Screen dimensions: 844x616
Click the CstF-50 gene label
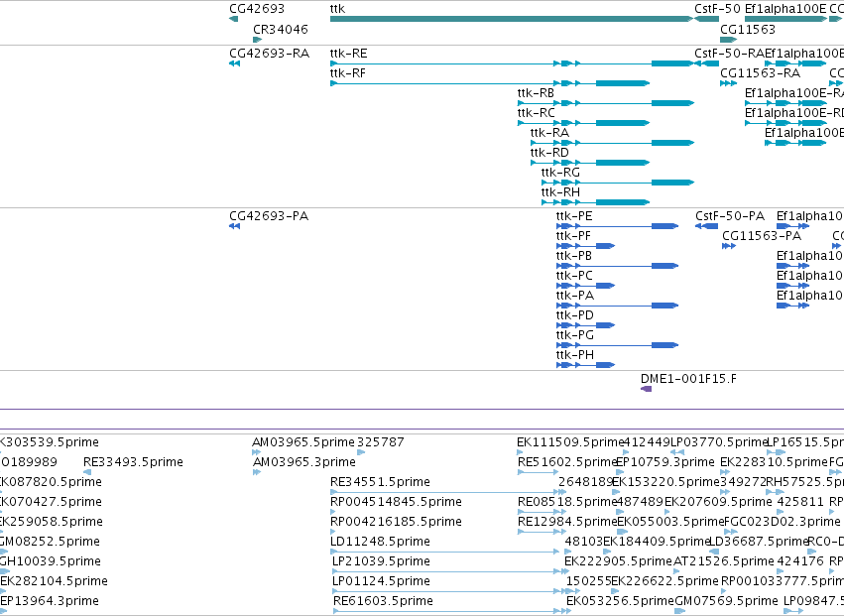pyautogui.click(x=717, y=9)
